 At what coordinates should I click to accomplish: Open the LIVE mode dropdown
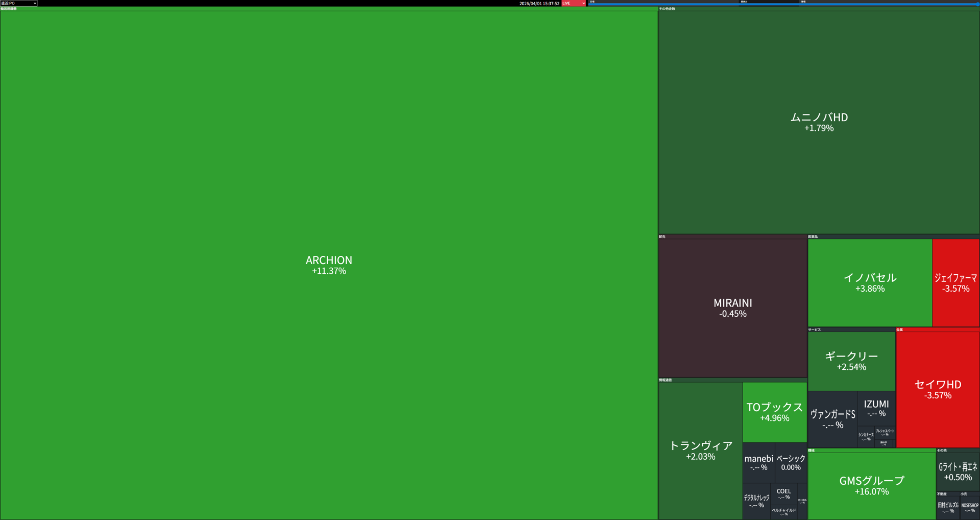point(574,3)
